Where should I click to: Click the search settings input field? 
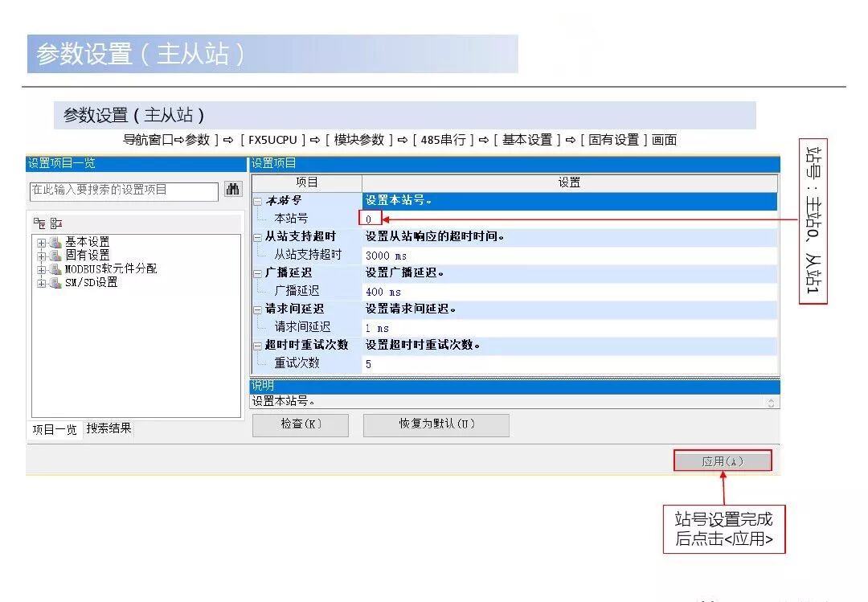[124, 190]
